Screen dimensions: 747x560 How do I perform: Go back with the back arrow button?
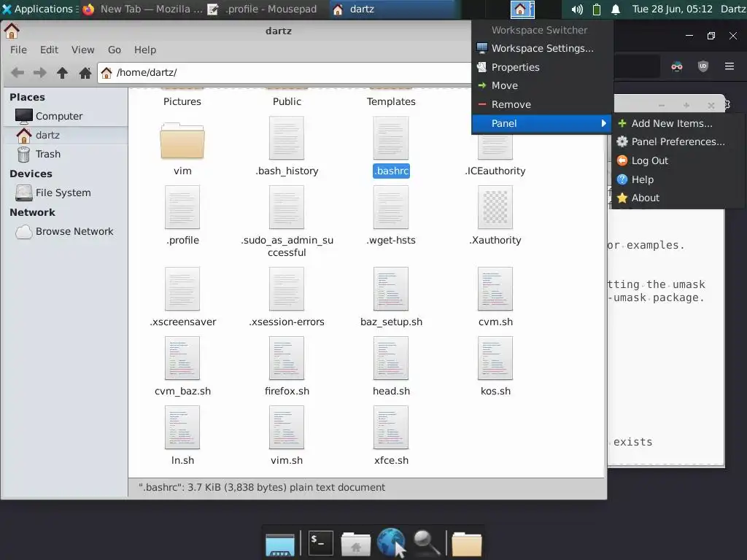pos(18,72)
